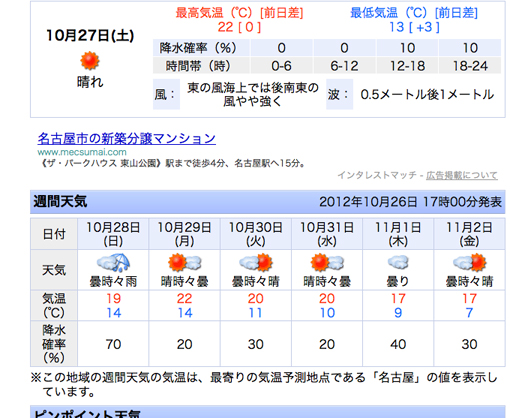
Task: Click the sun-and-cloud icon for 10月31日
Action: tap(327, 262)
